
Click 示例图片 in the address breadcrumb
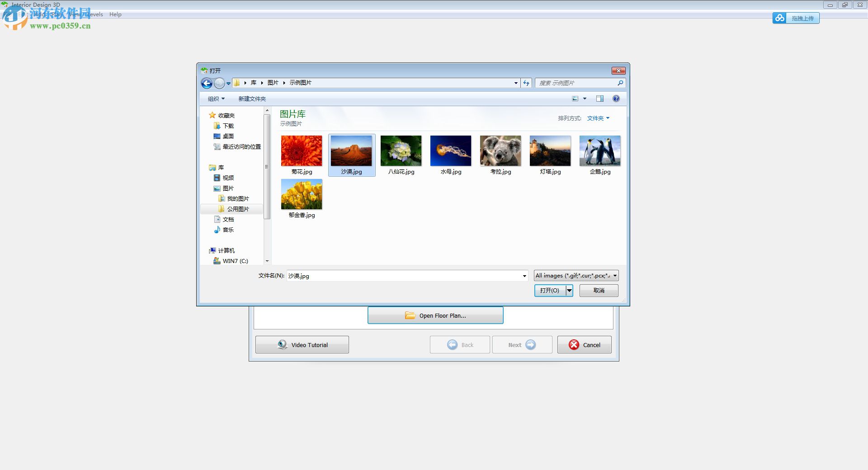pos(301,83)
